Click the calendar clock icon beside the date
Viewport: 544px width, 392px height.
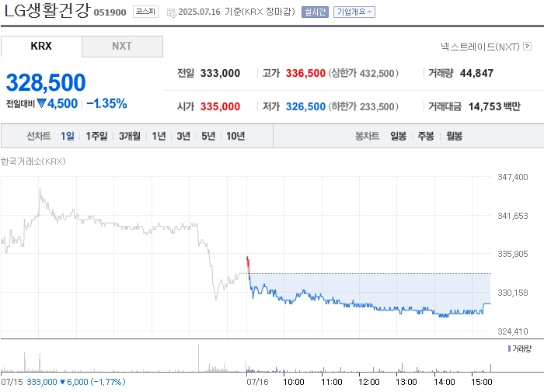pyautogui.click(x=172, y=13)
